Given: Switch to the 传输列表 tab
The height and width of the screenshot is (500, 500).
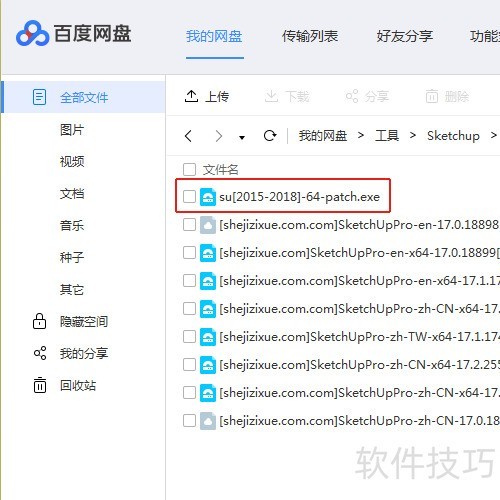Looking at the screenshot, I should 310,36.
